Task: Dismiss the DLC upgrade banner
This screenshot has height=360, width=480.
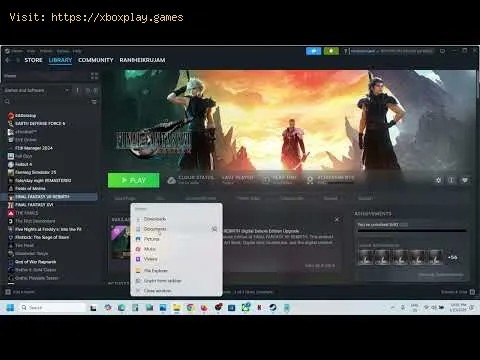Action: pos(337,219)
